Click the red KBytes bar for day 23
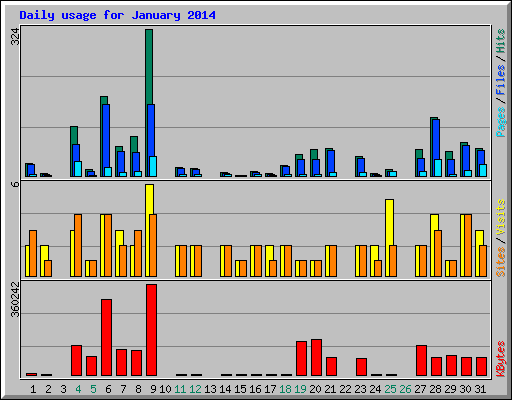512x400 pixels. (361, 367)
